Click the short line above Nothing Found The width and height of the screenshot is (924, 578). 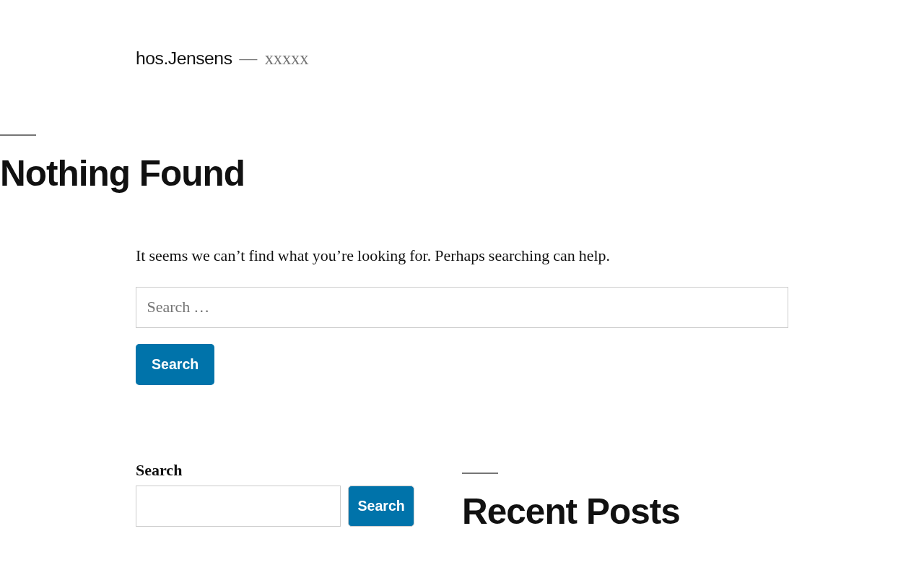click(x=18, y=135)
